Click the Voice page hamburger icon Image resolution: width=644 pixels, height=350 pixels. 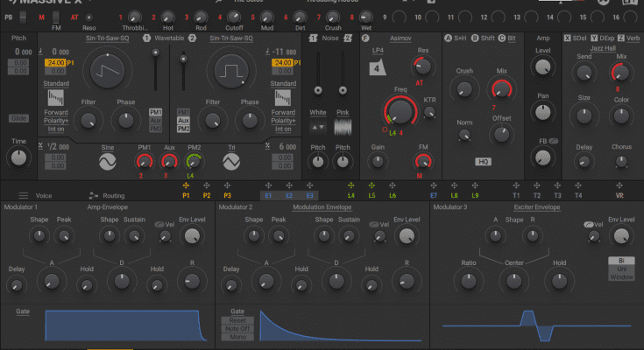24,196
